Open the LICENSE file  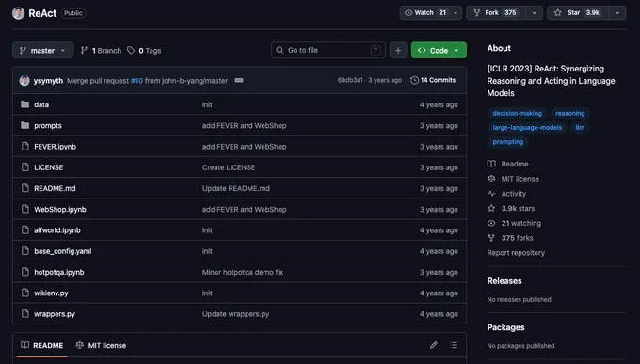(x=49, y=167)
